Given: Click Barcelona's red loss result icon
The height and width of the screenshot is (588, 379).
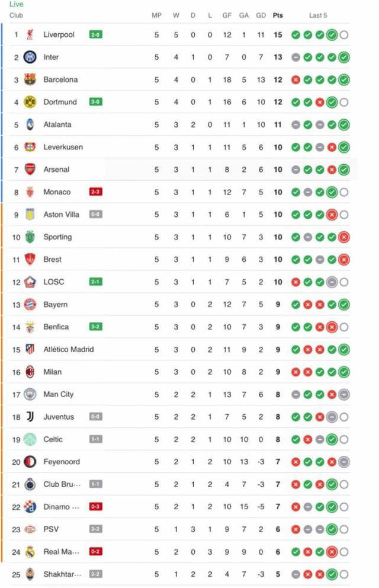Looking at the screenshot, I should [x=296, y=80].
